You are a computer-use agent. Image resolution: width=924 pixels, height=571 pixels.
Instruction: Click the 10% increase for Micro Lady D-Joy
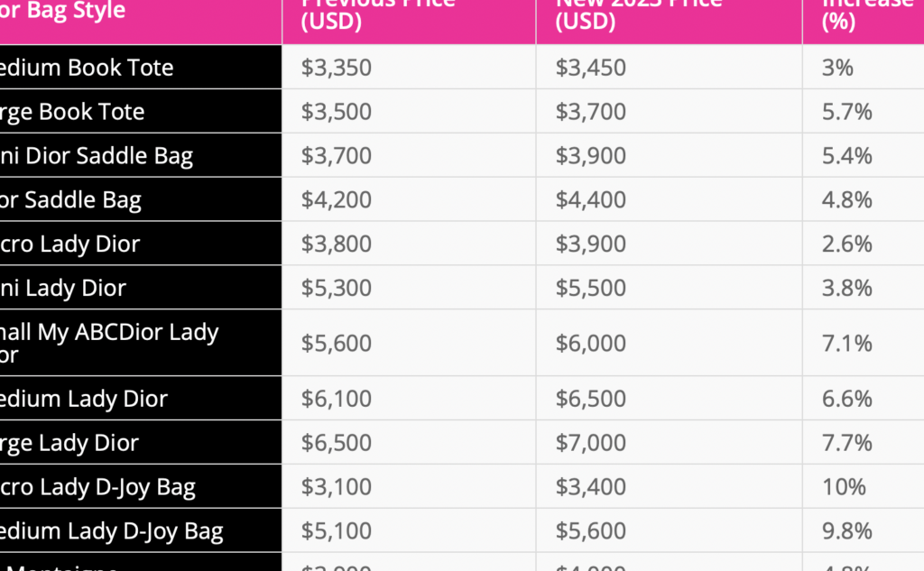pos(844,487)
